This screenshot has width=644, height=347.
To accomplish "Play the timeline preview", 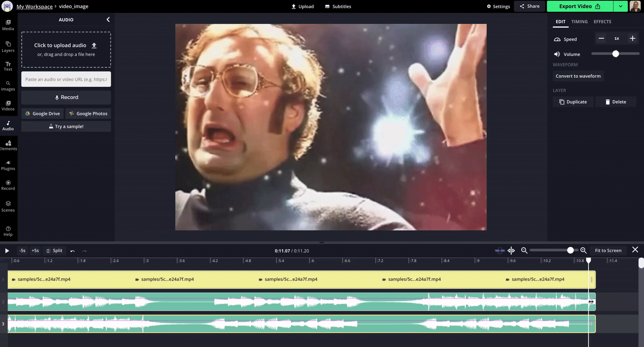I will (7, 251).
